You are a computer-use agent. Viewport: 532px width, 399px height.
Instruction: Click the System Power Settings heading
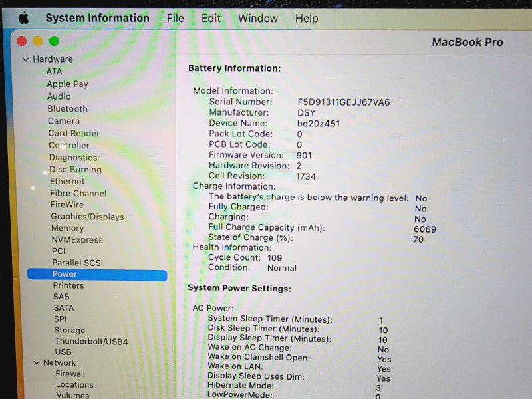point(239,288)
